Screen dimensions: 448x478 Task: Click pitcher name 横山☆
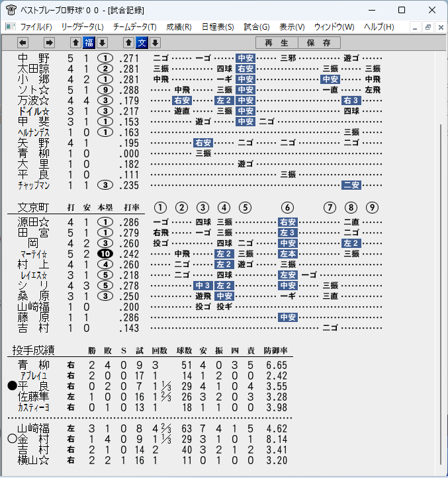[33, 460]
